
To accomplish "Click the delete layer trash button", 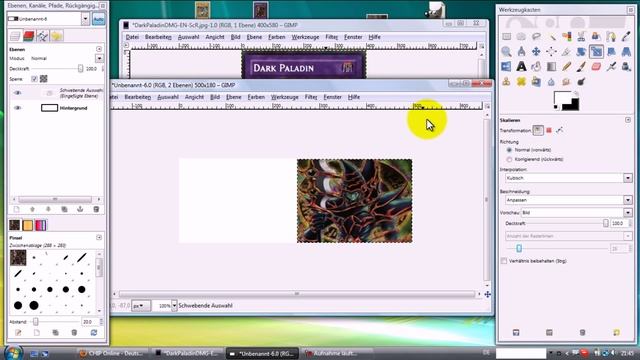I will click(96, 209).
